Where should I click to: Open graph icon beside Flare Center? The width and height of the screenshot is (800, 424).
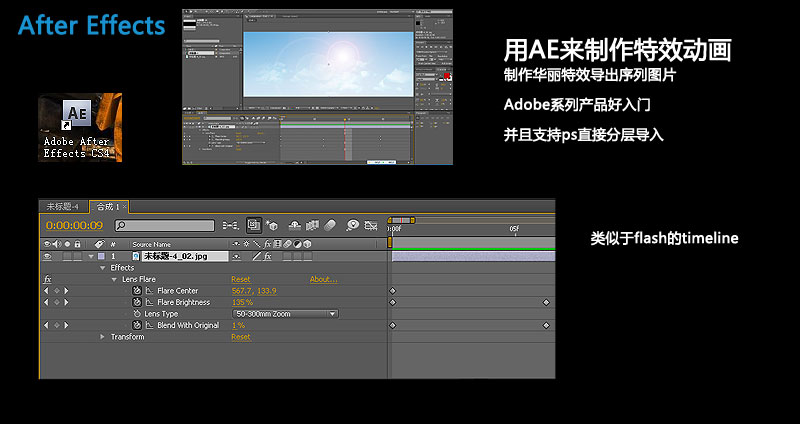pos(149,291)
